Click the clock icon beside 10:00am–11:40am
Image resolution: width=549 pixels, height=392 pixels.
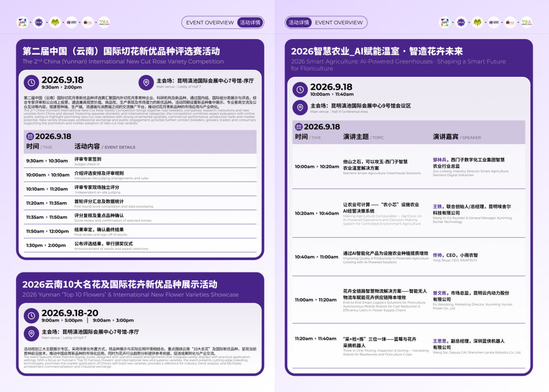[300, 89]
